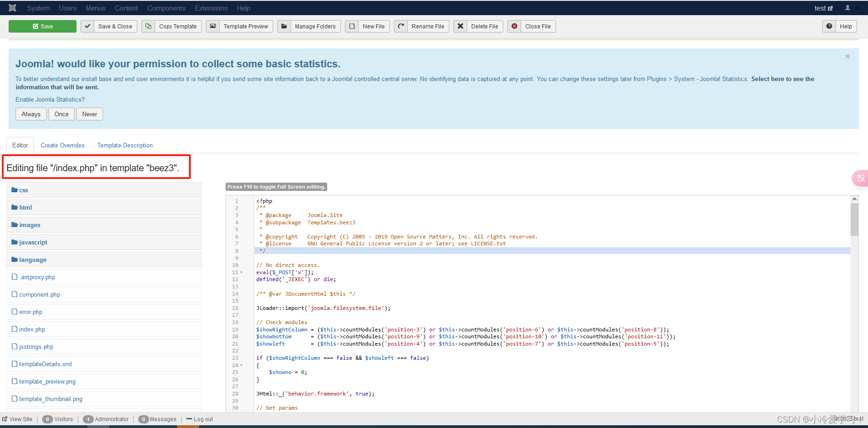Open the jsstrings.php file
Viewport: 868px width, 428px height.
tap(104, 347)
